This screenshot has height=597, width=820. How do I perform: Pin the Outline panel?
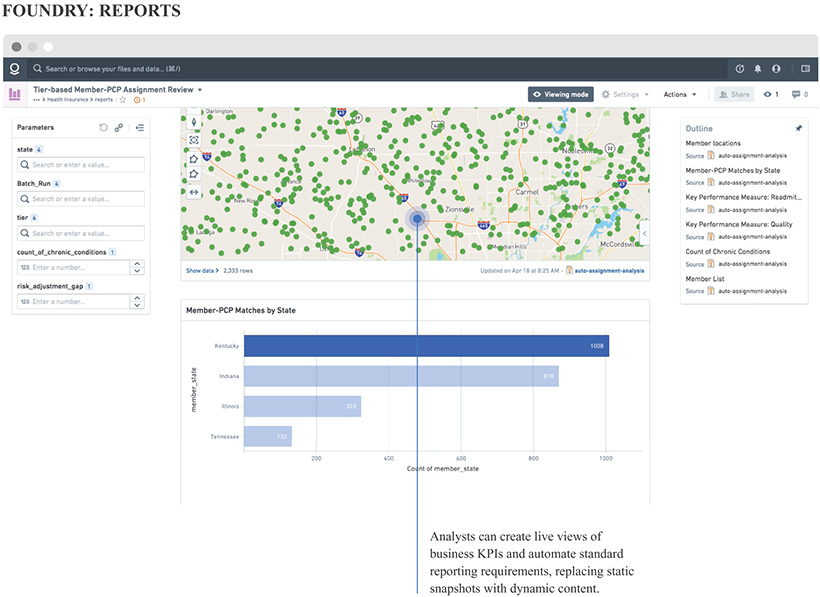click(x=798, y=129)
